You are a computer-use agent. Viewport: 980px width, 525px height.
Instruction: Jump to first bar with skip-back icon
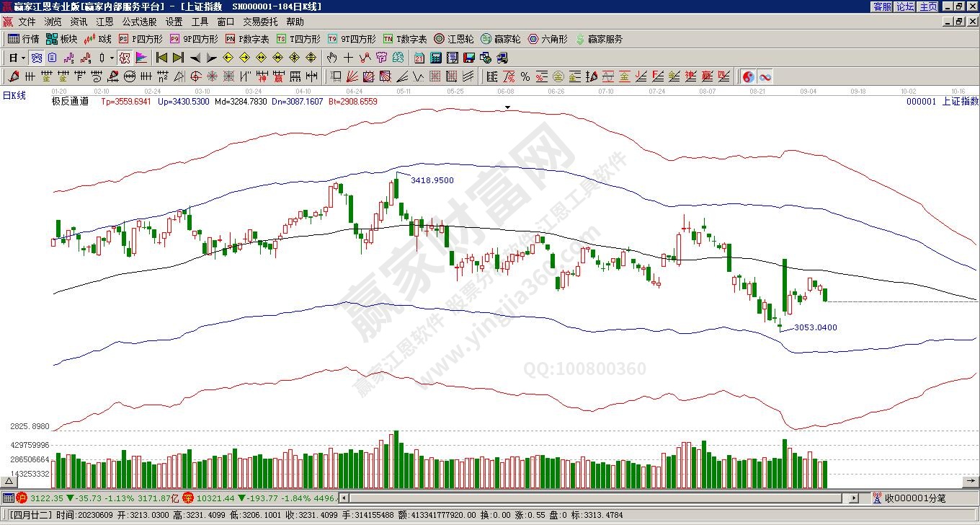(x=161, y=58)
